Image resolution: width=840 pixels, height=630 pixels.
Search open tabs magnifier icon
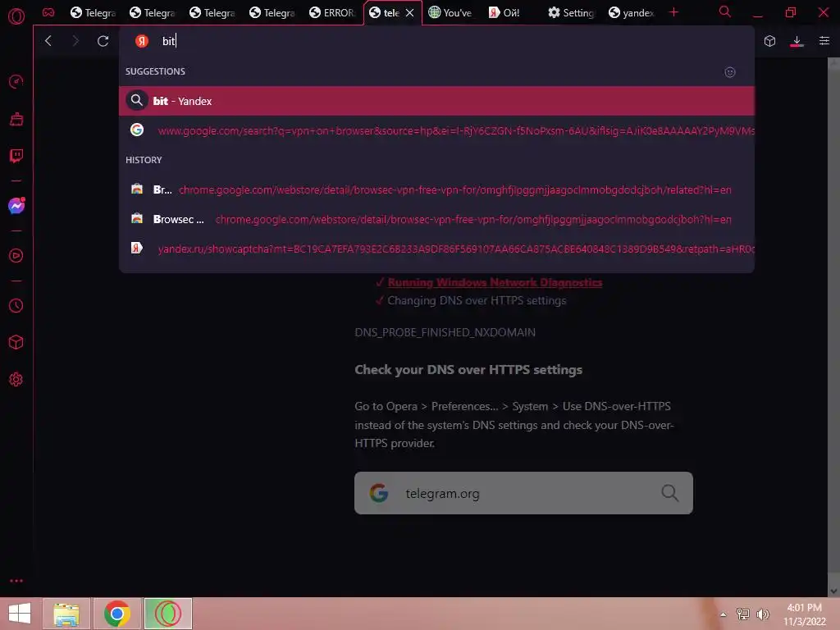(725, 11)
